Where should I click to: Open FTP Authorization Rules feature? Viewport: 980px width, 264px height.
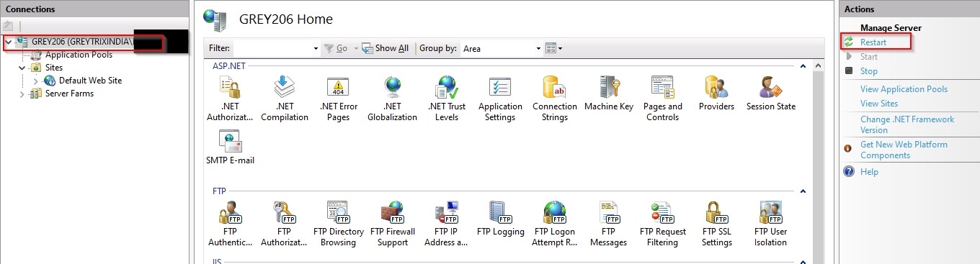coord(285,224)
